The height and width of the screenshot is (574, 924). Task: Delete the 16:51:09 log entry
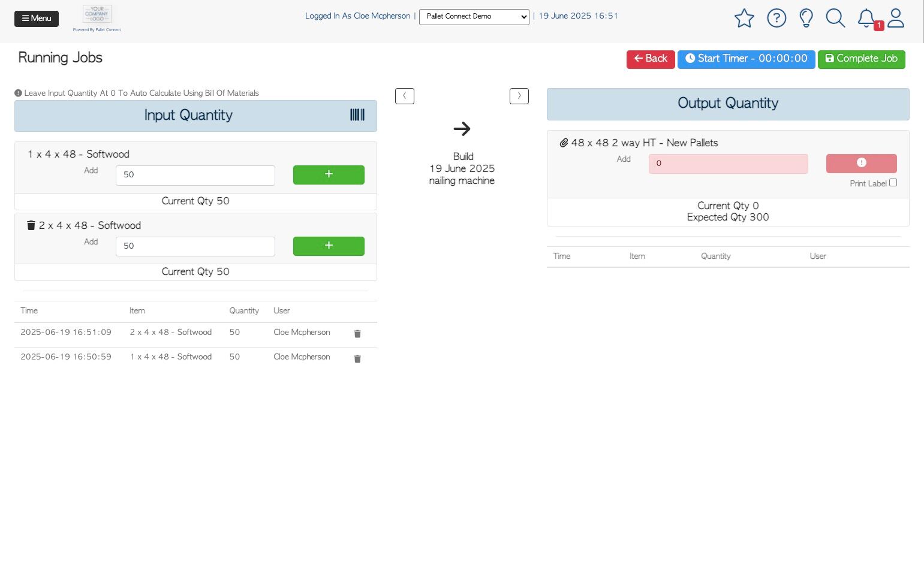click(357, 334)
